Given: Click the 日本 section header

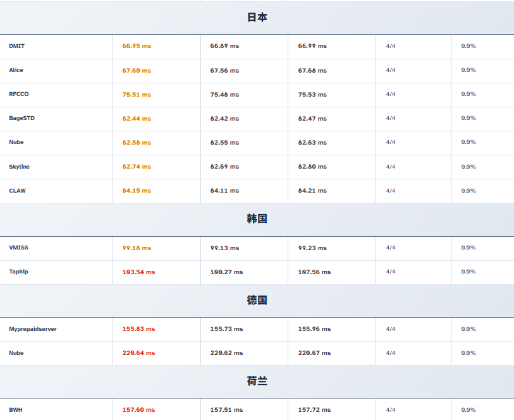Looking at the screenshot, I should (257, 18).
